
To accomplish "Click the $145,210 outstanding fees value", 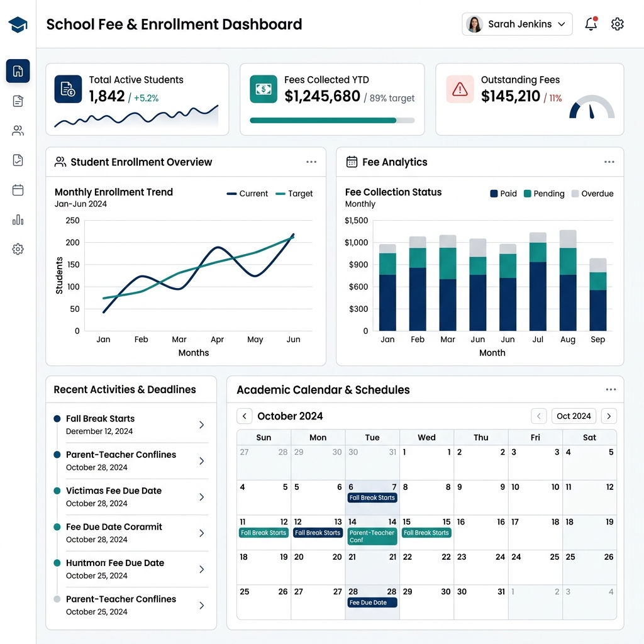I will 511,96.
